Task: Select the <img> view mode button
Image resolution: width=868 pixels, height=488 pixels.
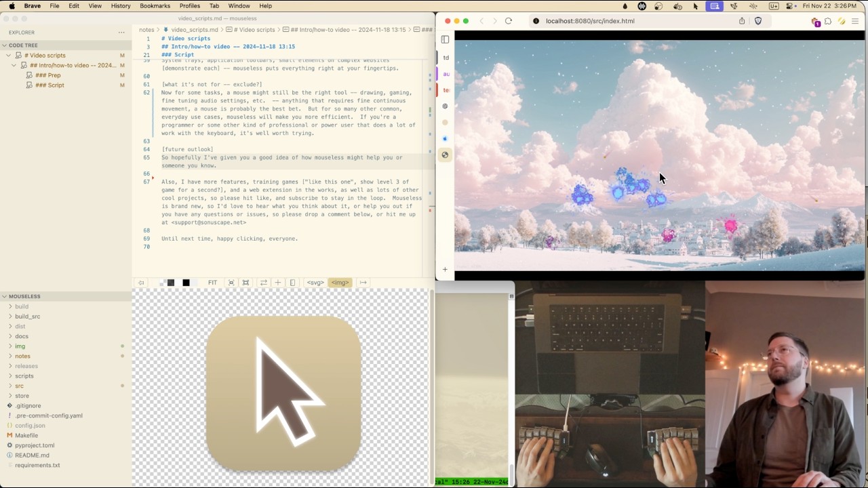Action: [340, 283]
